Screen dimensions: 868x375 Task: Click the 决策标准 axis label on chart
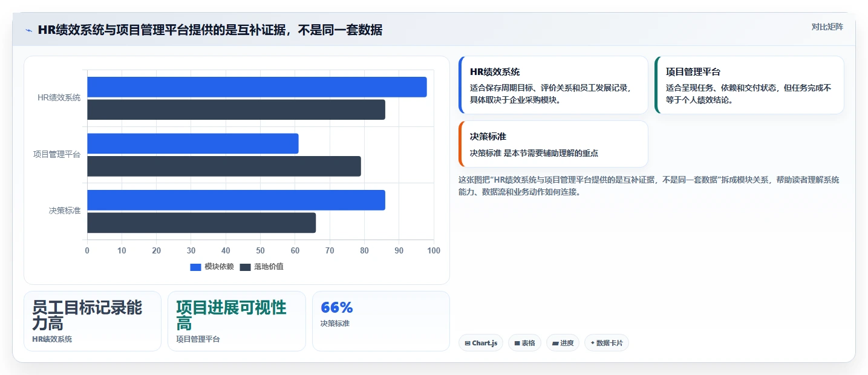(65, 210)
